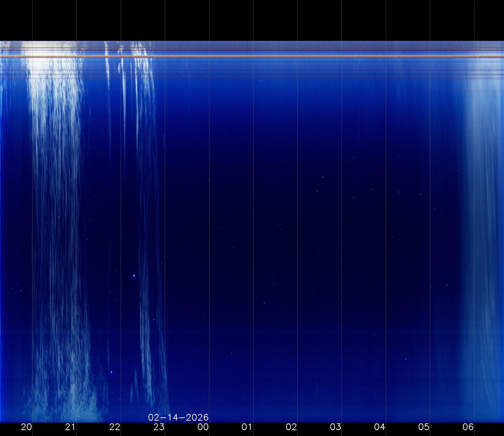The height and width of the screenshot is (436, 504).
Task: Click the 03 hour label
Action: pos(336,427)
